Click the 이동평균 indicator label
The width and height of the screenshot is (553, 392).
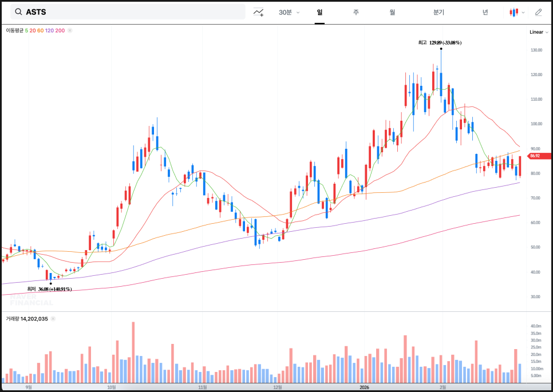pos(14,30)
